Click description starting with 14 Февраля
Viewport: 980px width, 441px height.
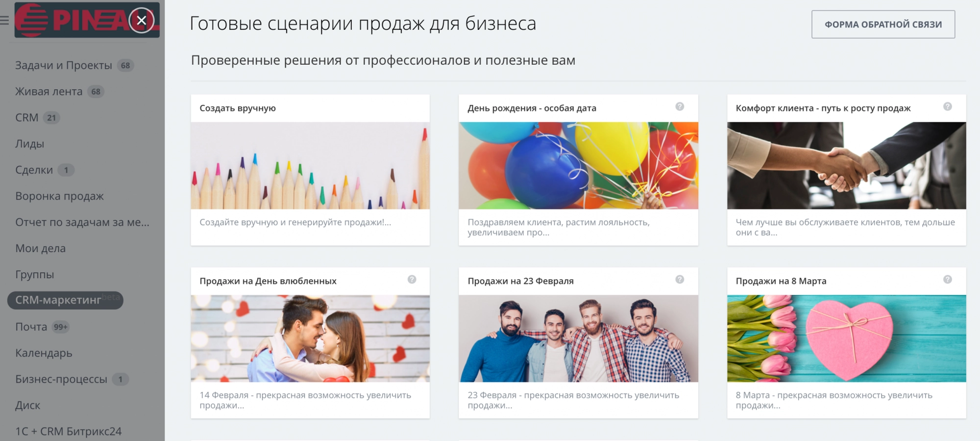[x=305, y=400]
